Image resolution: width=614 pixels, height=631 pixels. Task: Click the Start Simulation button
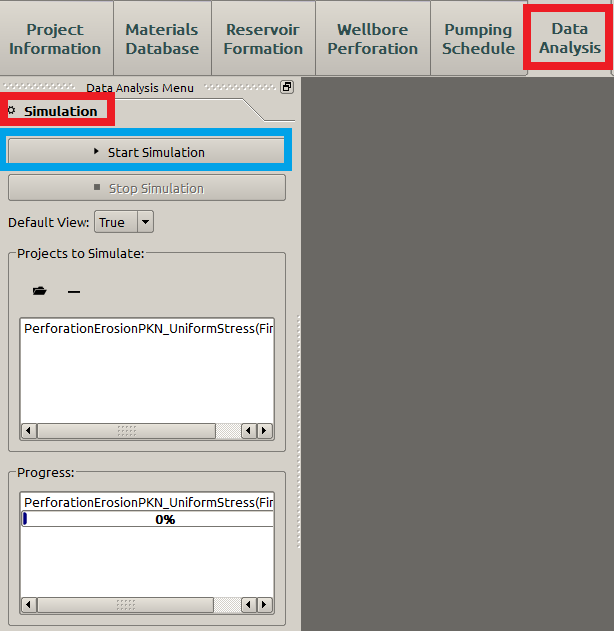pos(146,151)
